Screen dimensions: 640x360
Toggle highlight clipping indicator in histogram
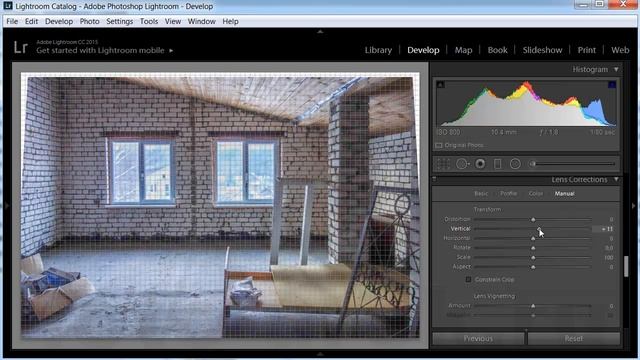point(612,84)
